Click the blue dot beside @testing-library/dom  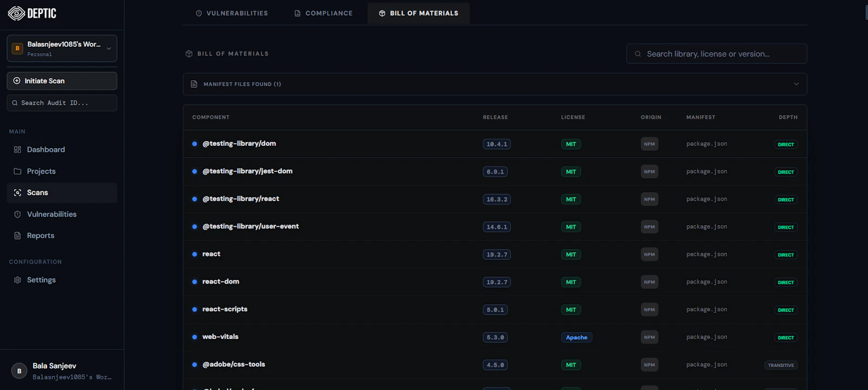click(194, 144)
